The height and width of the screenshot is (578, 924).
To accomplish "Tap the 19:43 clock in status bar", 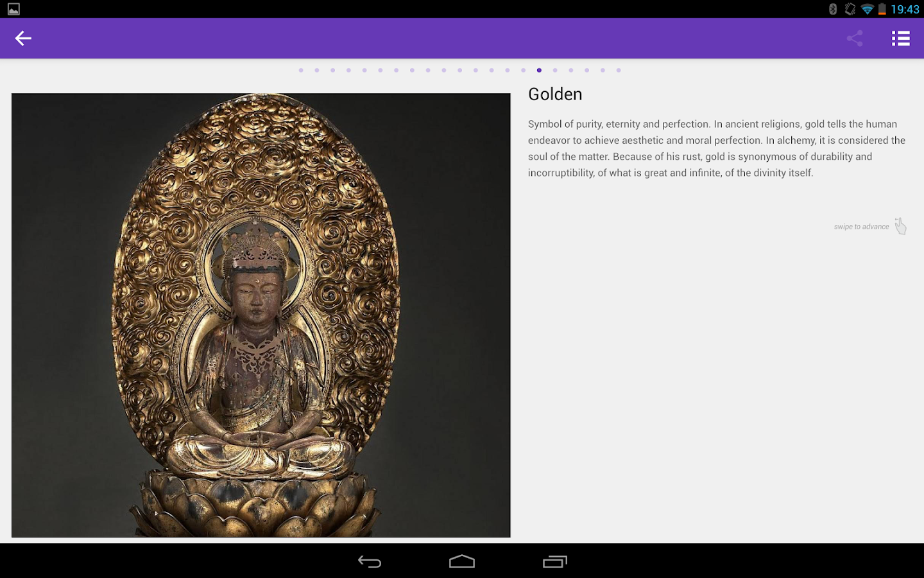I will 905,9.
